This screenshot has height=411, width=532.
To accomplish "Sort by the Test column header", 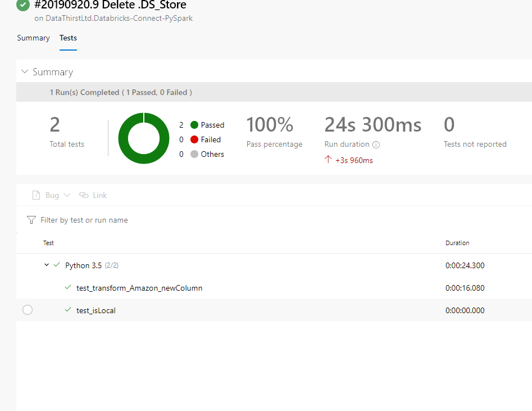I will coord(48,243).
